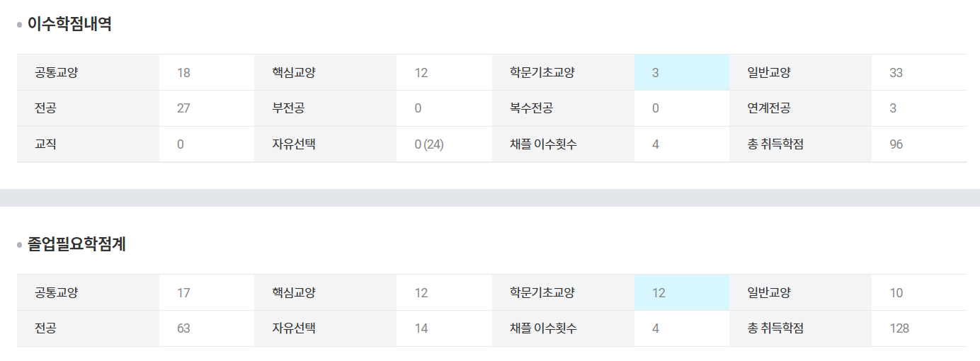The width and height of the screenshot is (980, 361).
Task: Select the 자유선택 value 0 (24)
Action: pyautogui.click(x=429, y=144)
